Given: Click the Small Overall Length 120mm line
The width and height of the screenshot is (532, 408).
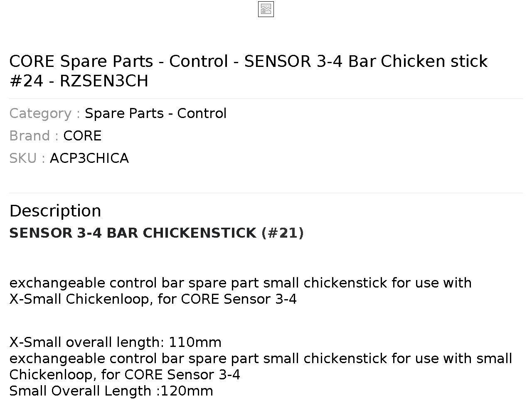Looking at the screenshot, I should [111, 391].
